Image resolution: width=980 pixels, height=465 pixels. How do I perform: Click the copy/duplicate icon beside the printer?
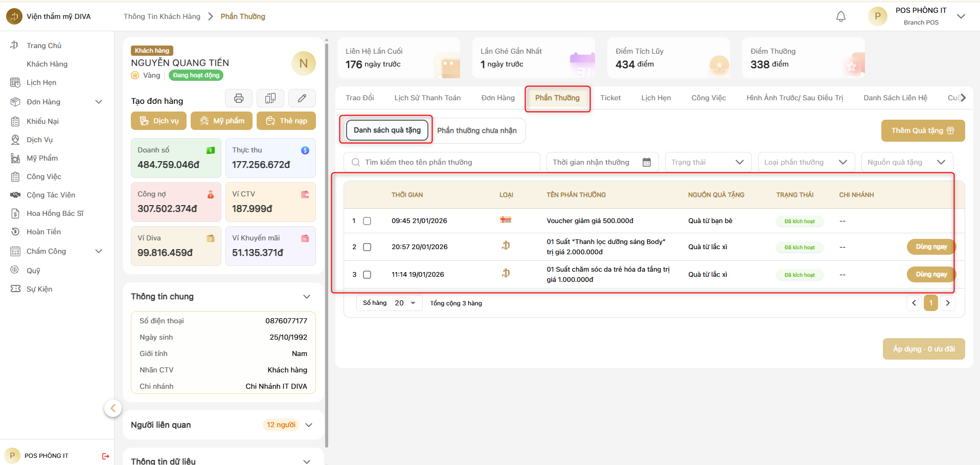[270, 98]
